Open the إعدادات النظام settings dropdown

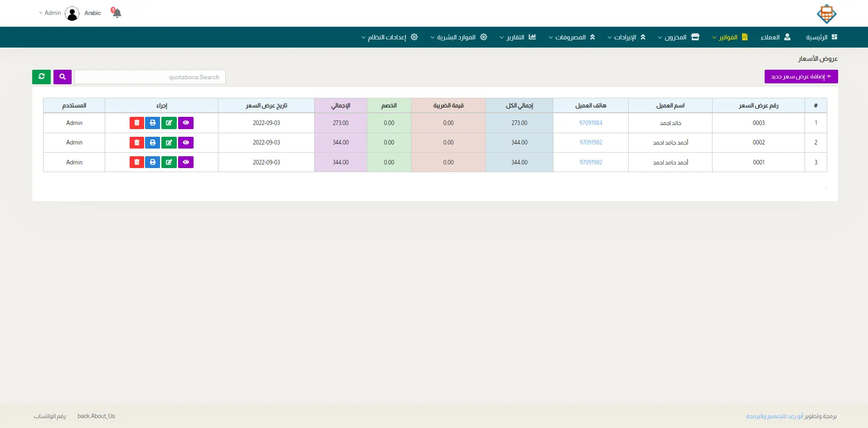[389, 37]
